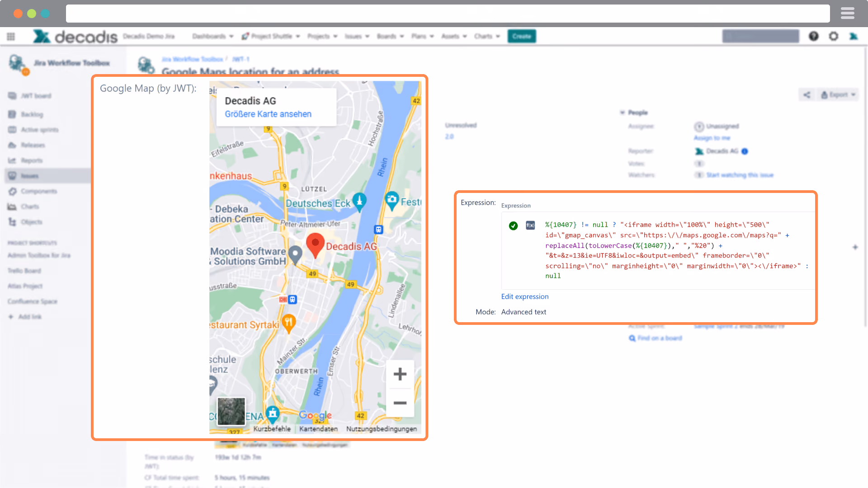Click the plus icon at right edge
The width and height of the screenshot is (868, 488).
855,247
